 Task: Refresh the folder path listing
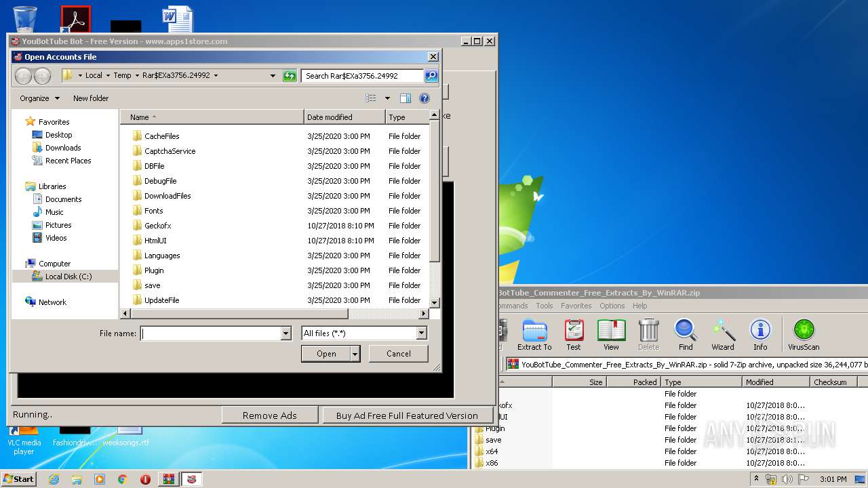290,75
